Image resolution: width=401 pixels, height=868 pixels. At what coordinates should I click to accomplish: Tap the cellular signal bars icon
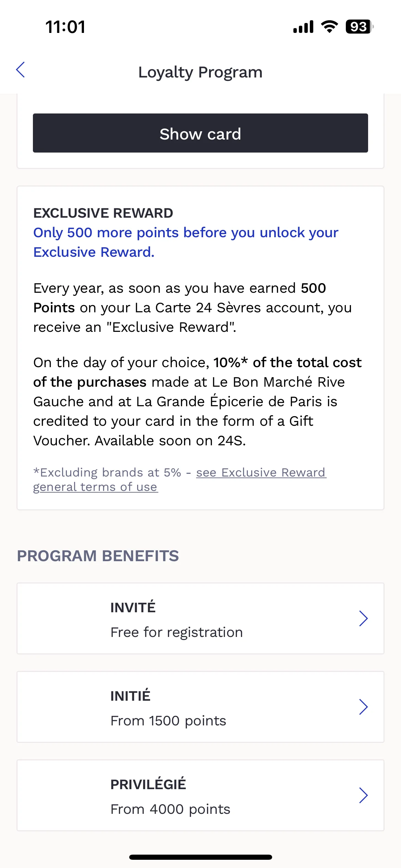303,27
